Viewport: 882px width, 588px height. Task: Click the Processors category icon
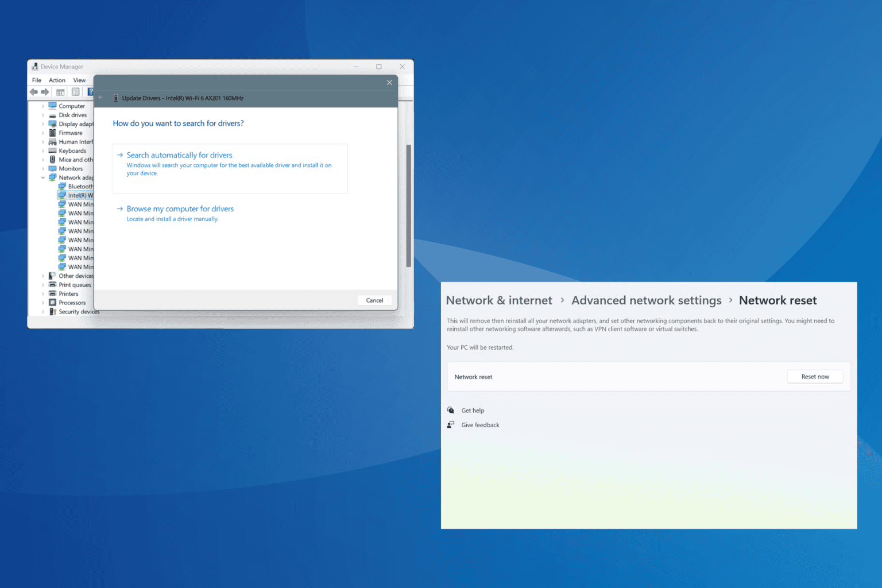52,303
